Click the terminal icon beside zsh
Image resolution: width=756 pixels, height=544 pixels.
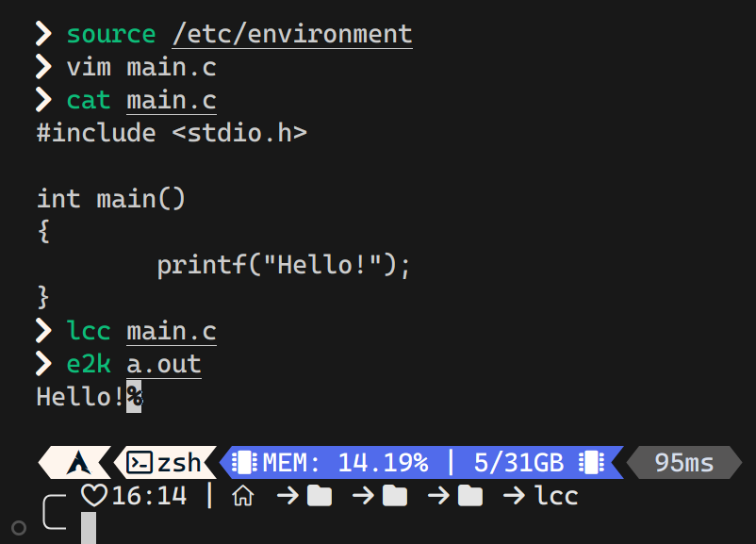pyautogui.click(x=140, y=463)
